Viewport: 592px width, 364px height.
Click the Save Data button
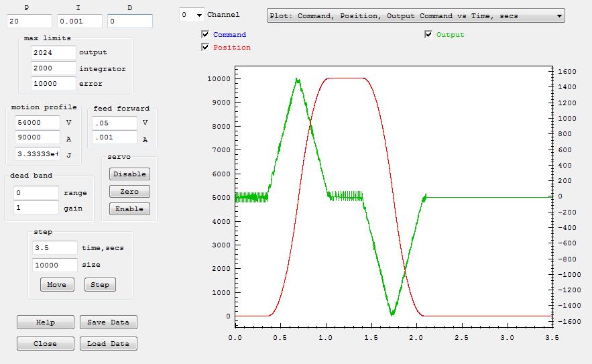[x=108, y=322]
